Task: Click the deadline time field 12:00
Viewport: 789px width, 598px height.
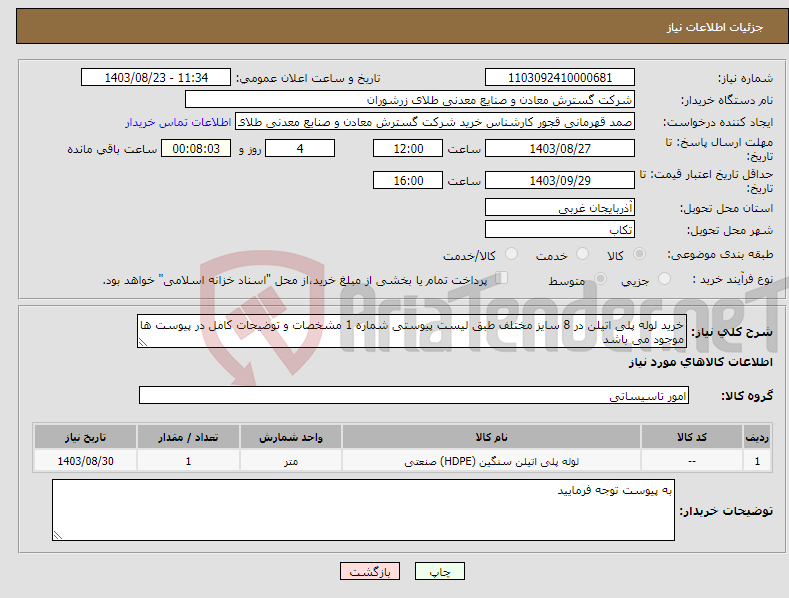Action: tap(408, 148)
